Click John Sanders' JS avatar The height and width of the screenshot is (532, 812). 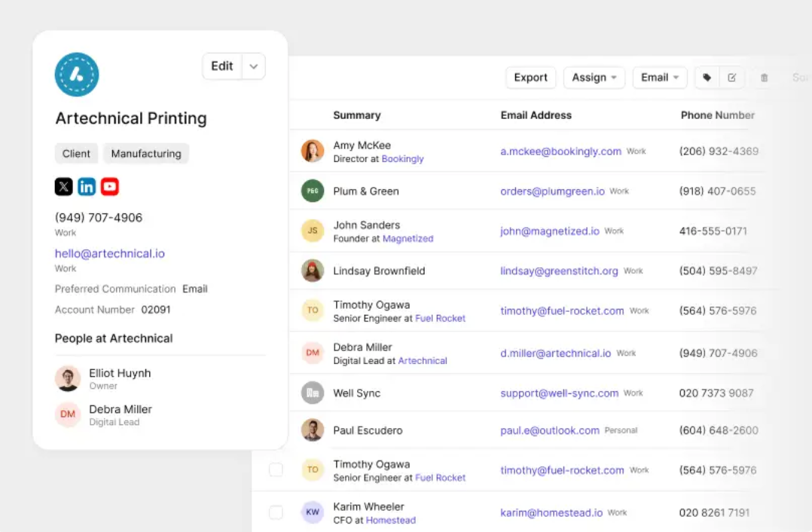(x=313, y=231)
